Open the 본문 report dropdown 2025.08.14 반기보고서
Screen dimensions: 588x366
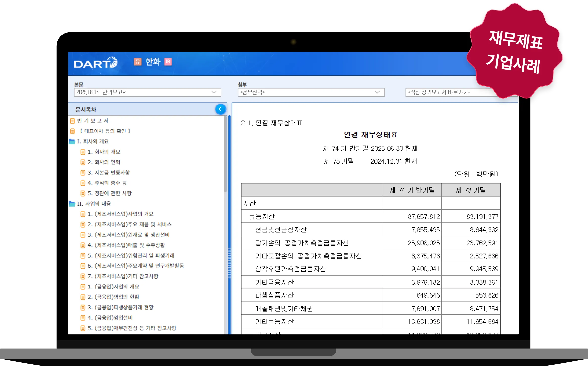[147, 92]
